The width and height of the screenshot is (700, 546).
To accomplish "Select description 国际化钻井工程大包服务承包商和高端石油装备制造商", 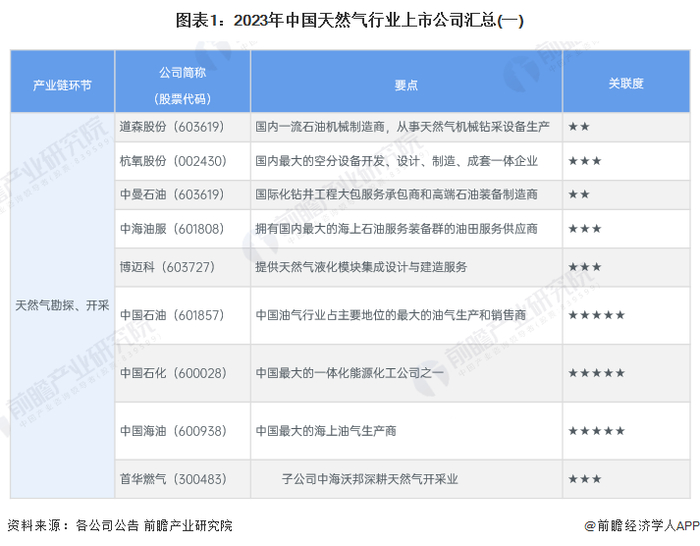I will click(x=396, y=195).
